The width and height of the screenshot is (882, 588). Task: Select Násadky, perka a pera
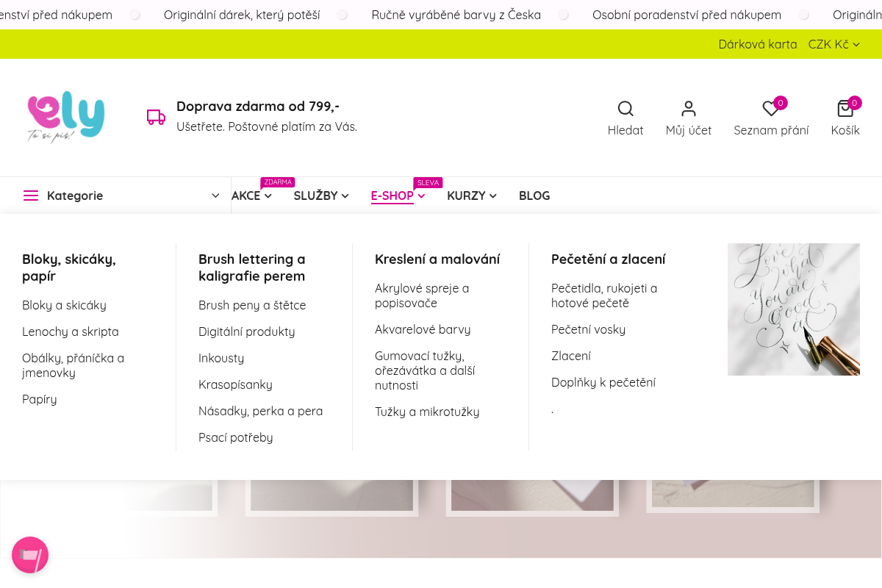[261, 411]
